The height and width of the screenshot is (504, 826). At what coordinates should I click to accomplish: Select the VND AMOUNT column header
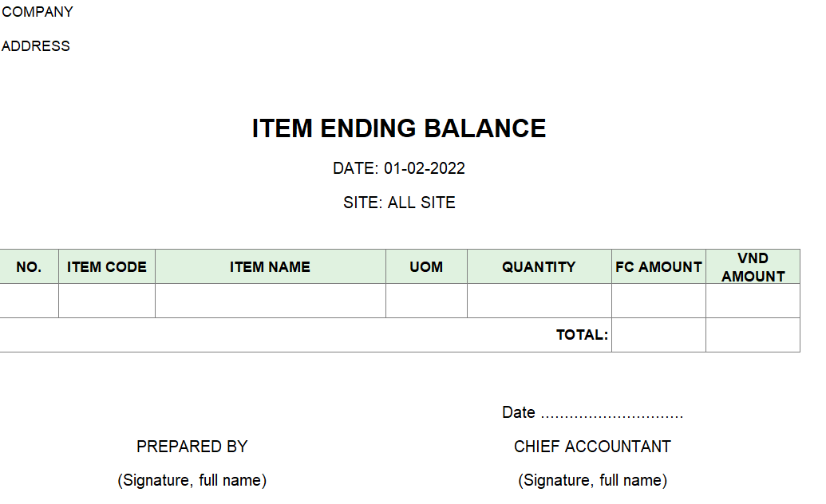pos(753,266)
